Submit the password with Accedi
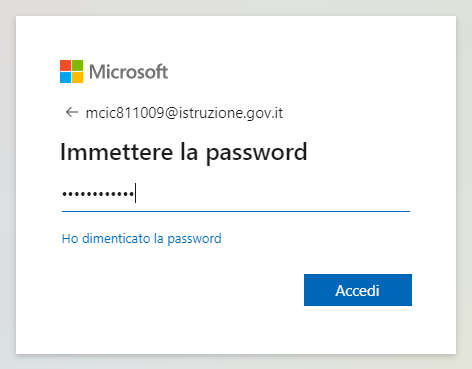The height and width of the screenshot is (369, 472). 358,290
